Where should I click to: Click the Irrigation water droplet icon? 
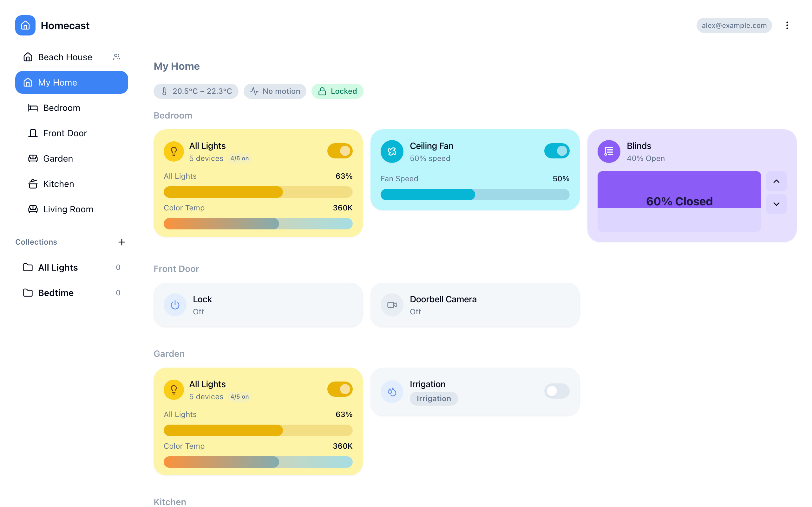(x=392, y=391)
